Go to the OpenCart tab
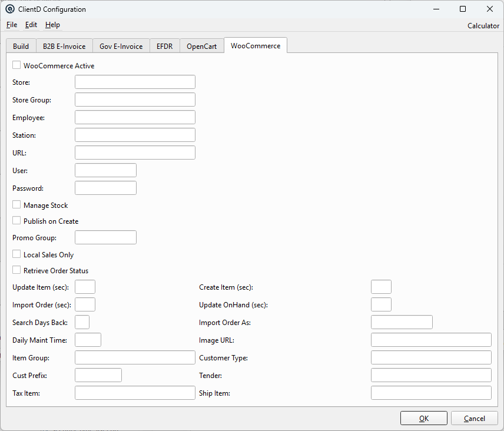504x431 pixels. click(x=202, y=47)
